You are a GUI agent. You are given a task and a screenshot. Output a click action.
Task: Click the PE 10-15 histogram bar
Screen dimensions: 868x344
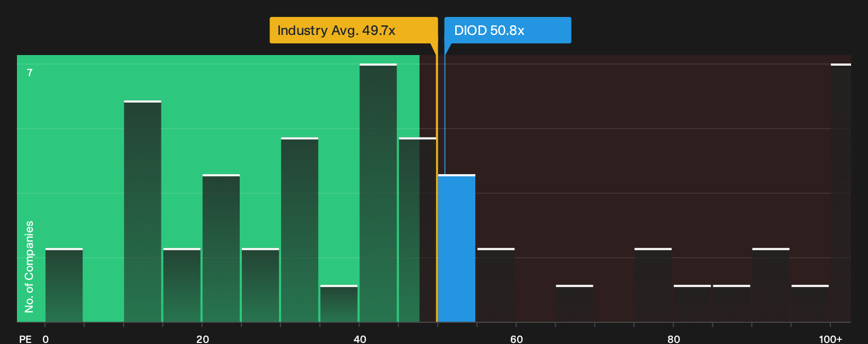pos(142,211)
